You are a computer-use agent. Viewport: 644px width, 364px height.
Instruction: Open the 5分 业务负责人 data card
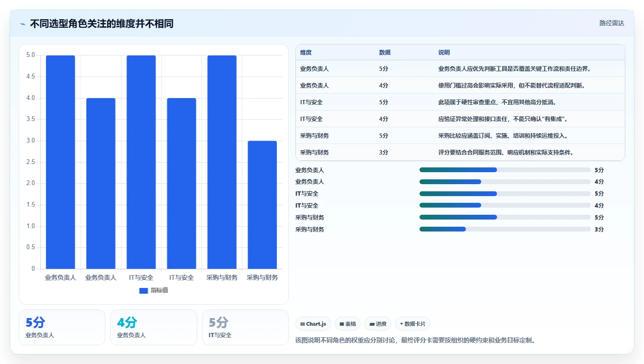(x=62, y=328)
